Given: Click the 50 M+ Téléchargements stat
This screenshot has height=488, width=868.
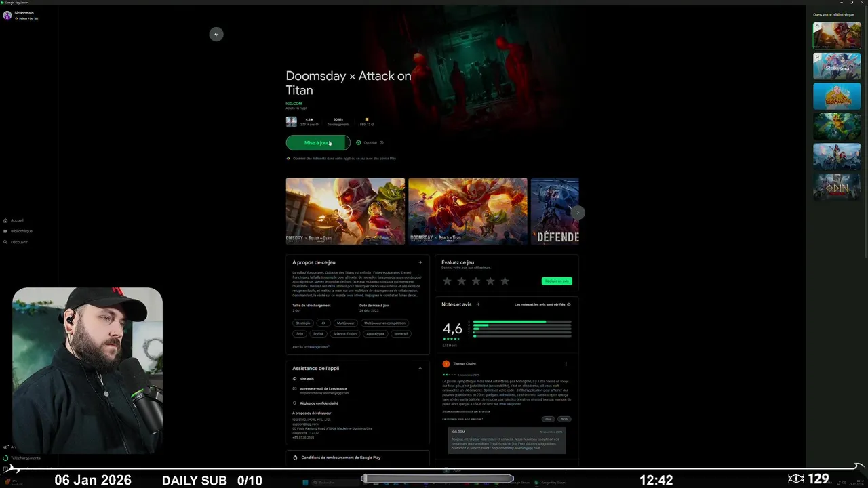Looking at the screenshot, I should pyautogui.click(x=338, y=121).
